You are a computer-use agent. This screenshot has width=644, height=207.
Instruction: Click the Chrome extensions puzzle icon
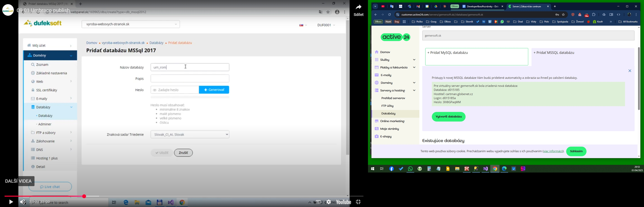[x=594, y=15]
